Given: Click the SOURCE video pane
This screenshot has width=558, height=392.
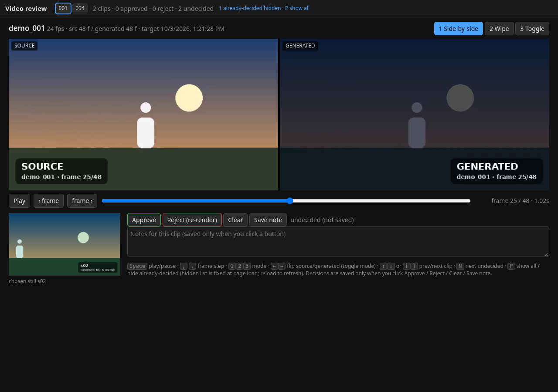Looking at the screenshot, I should coord(143,115).
